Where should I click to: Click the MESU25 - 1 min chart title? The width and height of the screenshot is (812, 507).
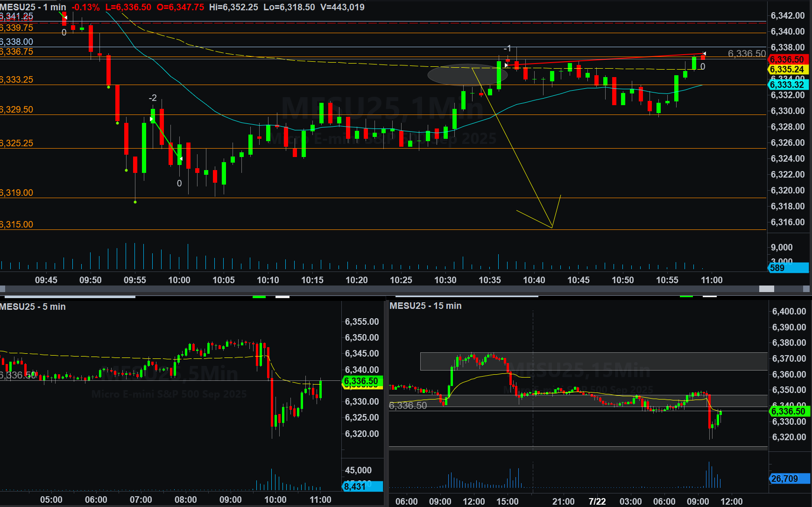(x=33, y=7)
